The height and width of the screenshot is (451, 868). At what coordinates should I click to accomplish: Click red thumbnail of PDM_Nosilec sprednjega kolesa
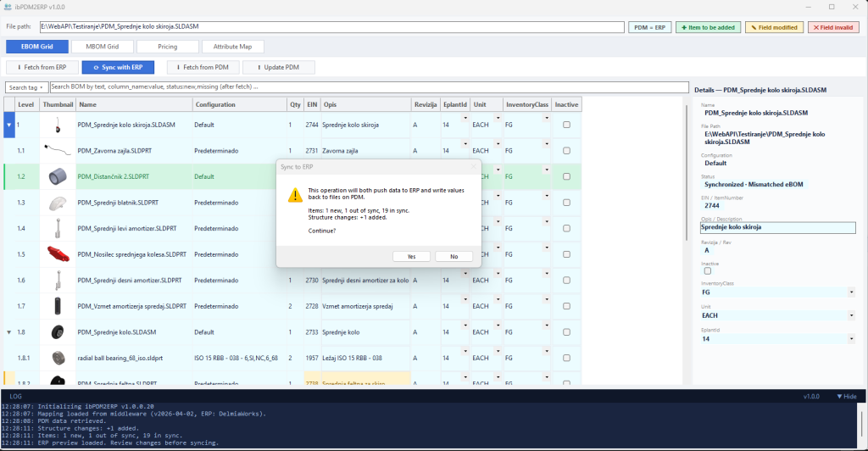[x=58, y=254]
